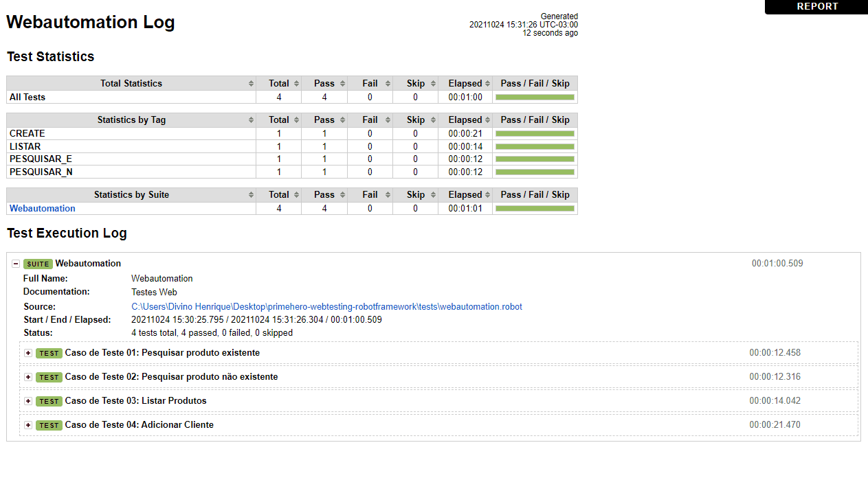Sort Statistics by Suite name column
Viewport: 868px width, 491px height.
131,194
